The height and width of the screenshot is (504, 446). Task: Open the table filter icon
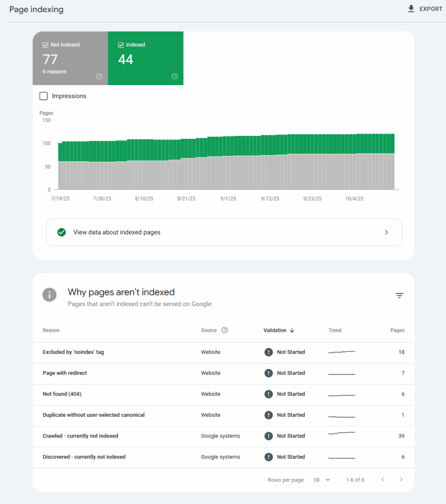(x=399, y=295)
